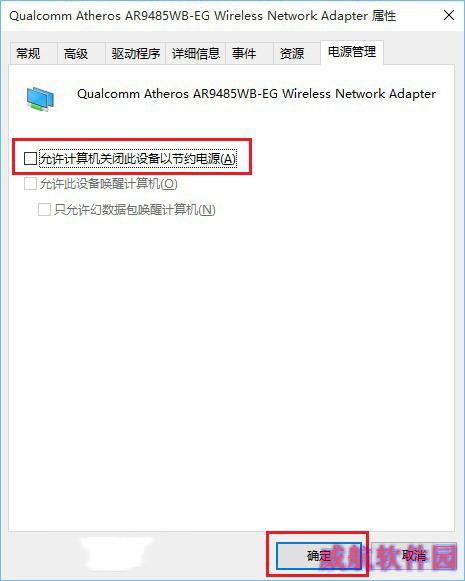465x581 pixels.
Task: Tick the 允许此设备唤醒计算机(O) checkbox box
Action: [30, 183]
